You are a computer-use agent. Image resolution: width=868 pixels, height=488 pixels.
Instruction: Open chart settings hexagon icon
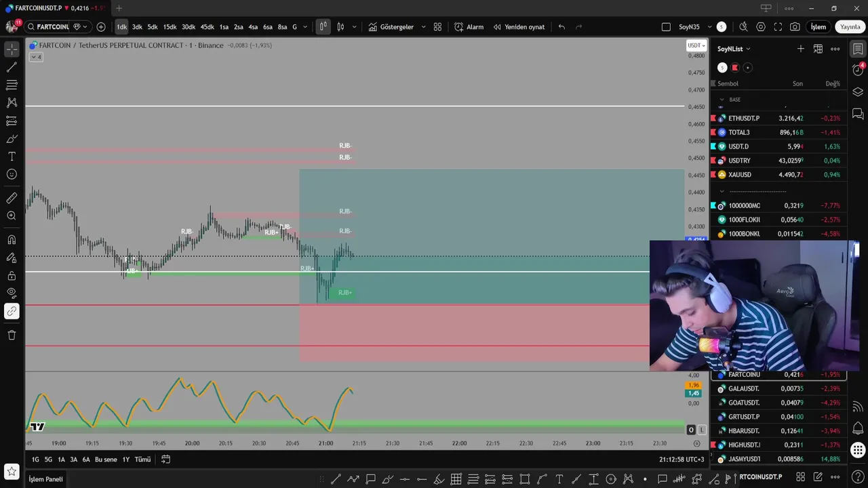tap(761, 27)
